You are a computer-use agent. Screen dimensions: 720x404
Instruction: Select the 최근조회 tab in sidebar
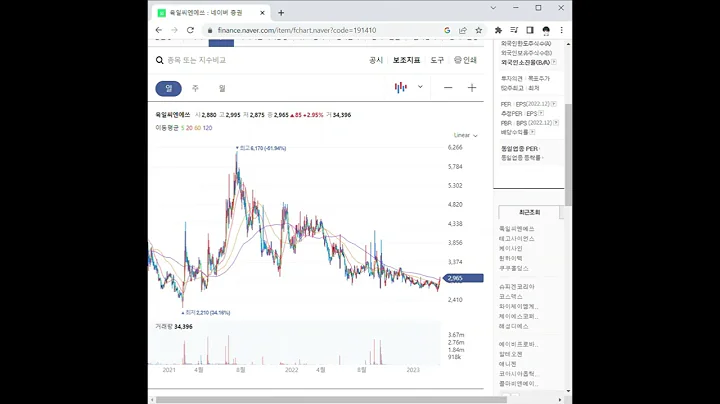pos(529,213)
